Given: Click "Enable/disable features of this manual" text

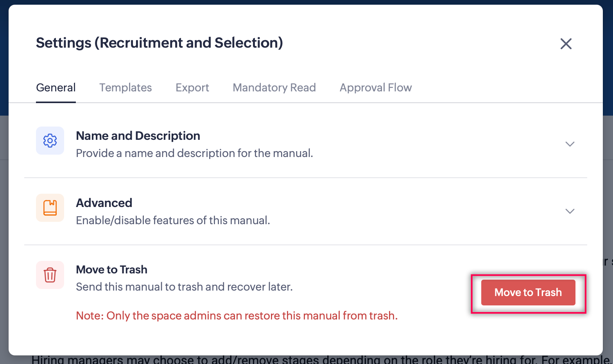Looking at the screenshot, I should tap(173, 221).
